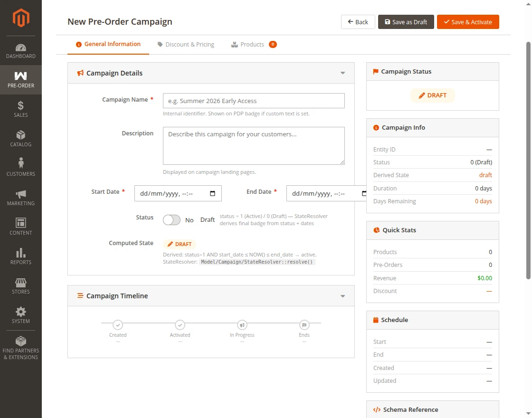This screenshot has width=532, height=418.
Task: Open the Customers menu
Action: [x=21, y=168]
